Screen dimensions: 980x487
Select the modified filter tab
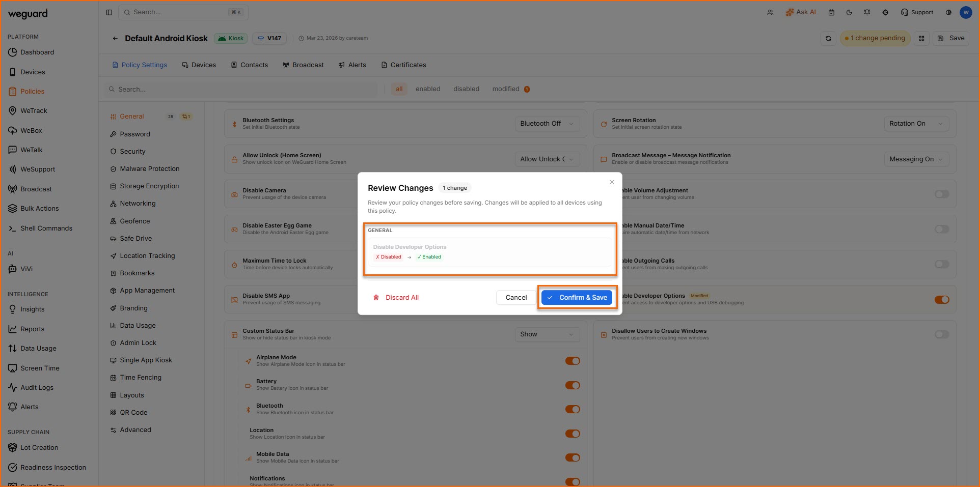[x=505, y=89]
